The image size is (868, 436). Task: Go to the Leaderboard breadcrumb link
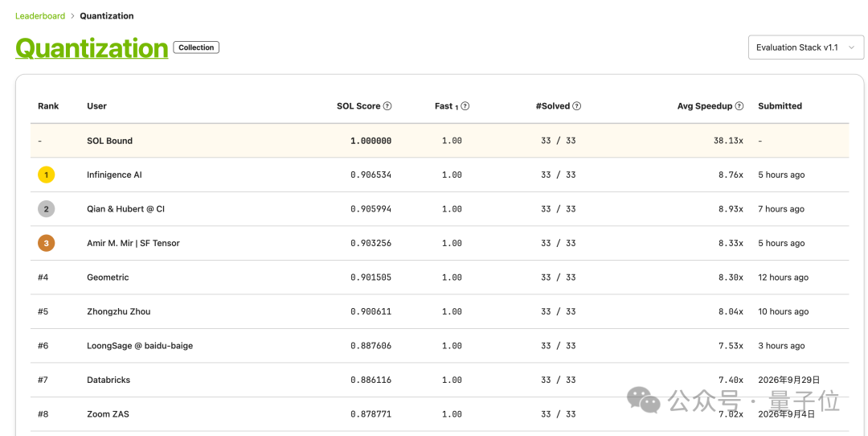40,16
